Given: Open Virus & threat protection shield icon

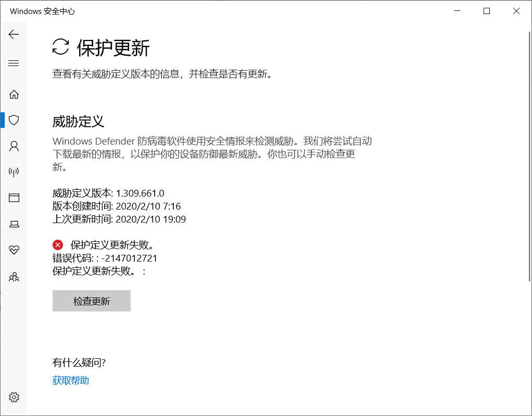Looking at the screenshot, I should [14, 120].
